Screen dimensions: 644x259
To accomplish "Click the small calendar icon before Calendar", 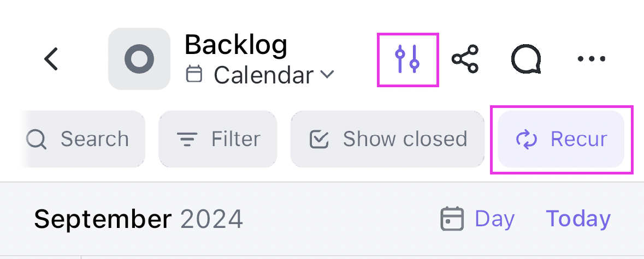I will pos(194,75).
